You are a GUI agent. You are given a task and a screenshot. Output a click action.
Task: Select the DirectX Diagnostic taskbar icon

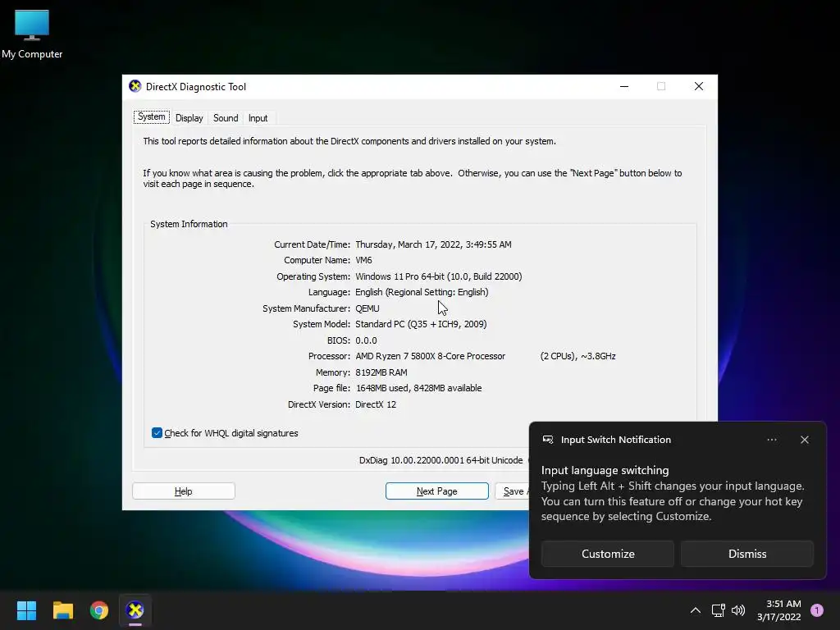pos(135,610)
